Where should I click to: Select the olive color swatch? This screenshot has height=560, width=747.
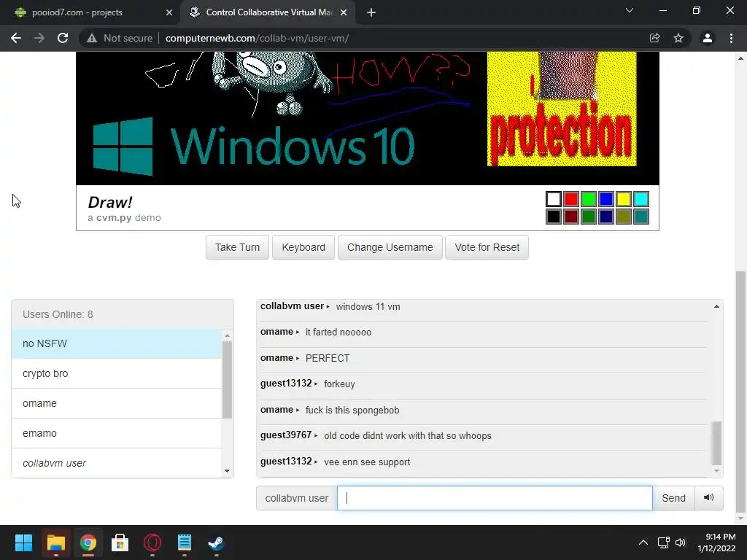click(x=624, y=216)
